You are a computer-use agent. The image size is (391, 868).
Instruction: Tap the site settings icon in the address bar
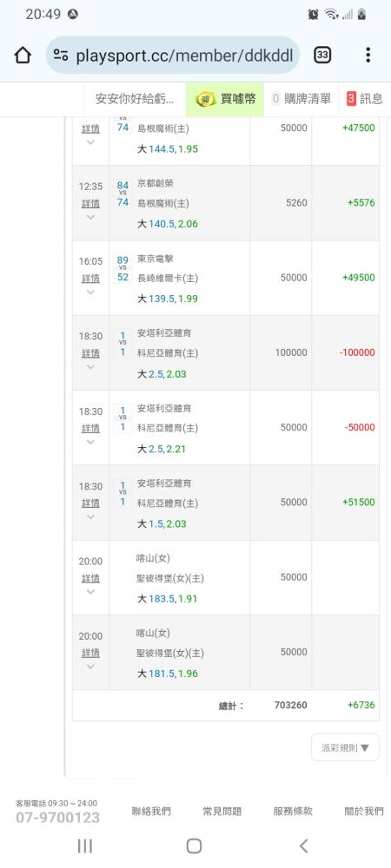(x=61, y=55)
